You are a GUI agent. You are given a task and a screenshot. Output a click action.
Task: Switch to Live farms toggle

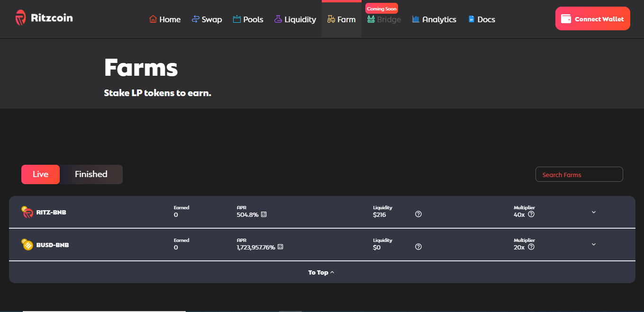click(x=40, y=174)
